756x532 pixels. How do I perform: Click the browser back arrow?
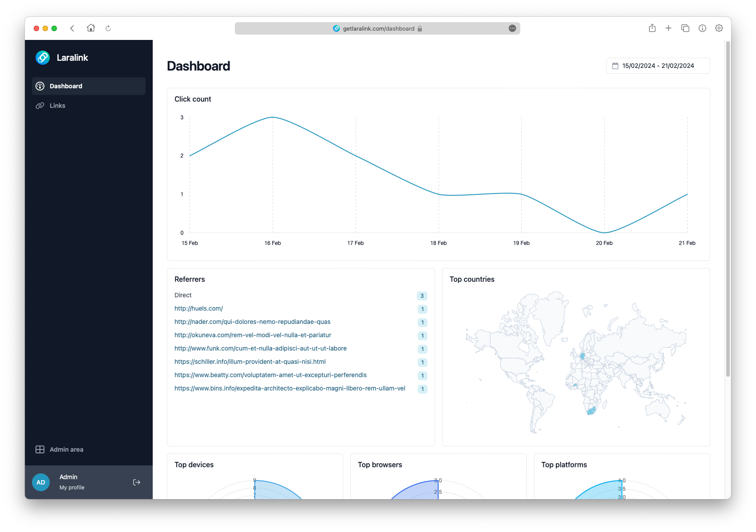point(72,28)
